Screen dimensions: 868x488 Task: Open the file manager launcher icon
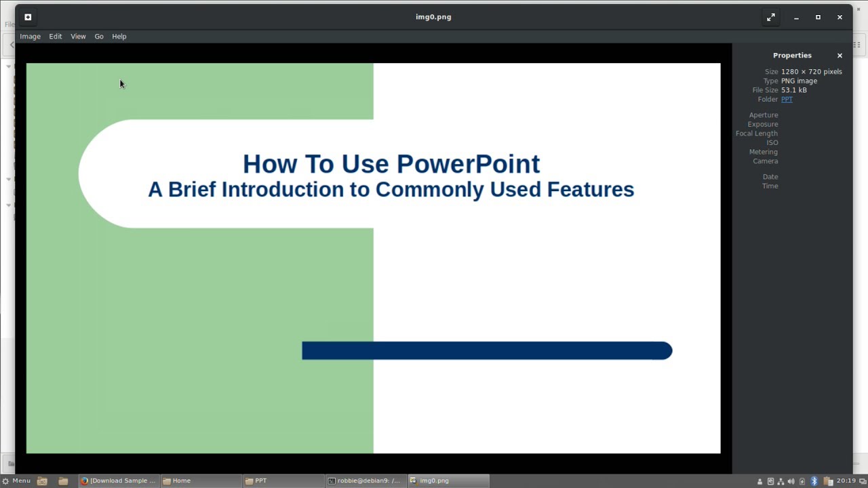(63, 481)
